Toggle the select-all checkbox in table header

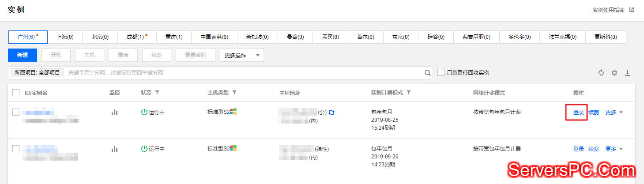[x=16, y=93]
